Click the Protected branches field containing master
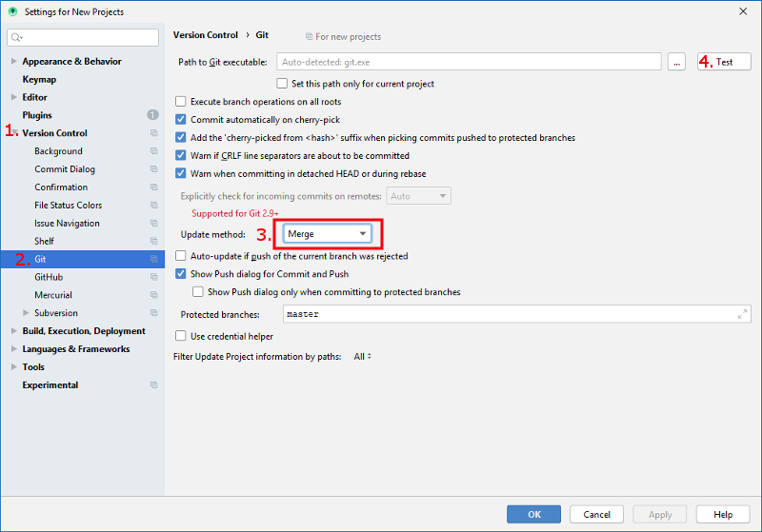The height and width of the screenshot is (532, 762). coord(516,314)
